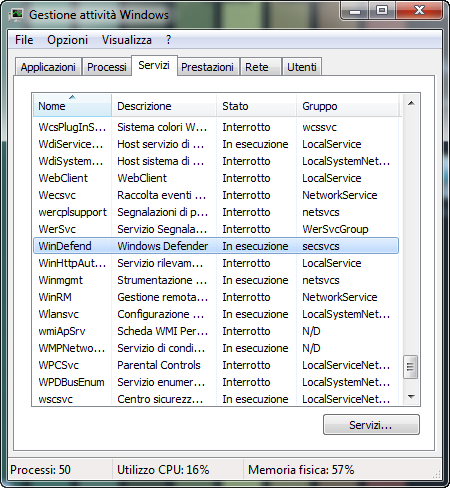Sort by Gruppo column header
450x488 pixels.
[347, 106]
